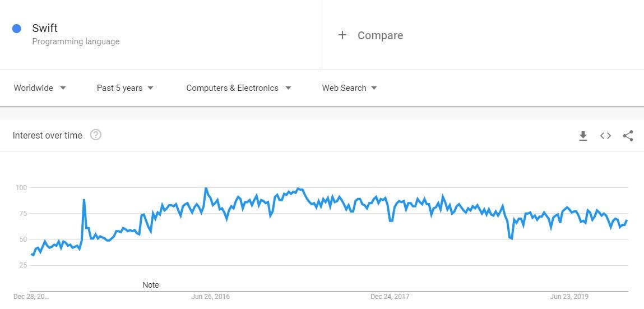Open the Computers & Electronics category dropdown
The image size is (644, 309).
[x=239, y=88]
